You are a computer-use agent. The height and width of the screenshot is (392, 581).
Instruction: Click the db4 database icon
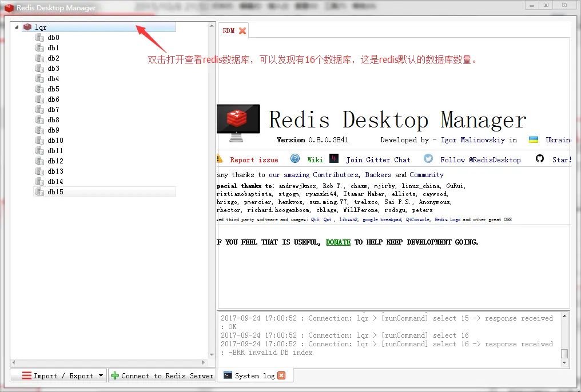[x=39, y=79]
